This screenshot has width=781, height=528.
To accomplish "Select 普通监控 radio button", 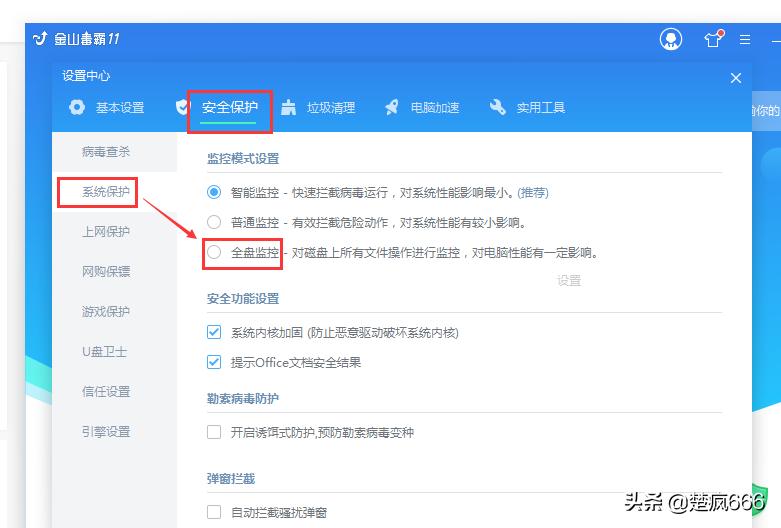I will click(x=214, y=222).
